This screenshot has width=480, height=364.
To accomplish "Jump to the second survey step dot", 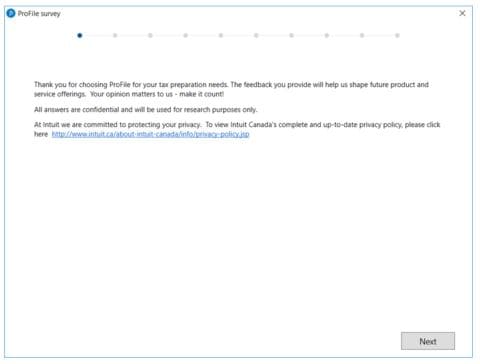I will tap(115, 35).
